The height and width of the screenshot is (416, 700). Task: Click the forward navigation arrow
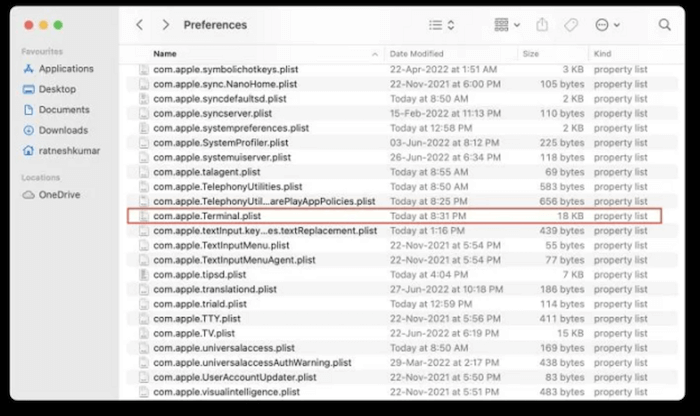click(x=165, y=24)
